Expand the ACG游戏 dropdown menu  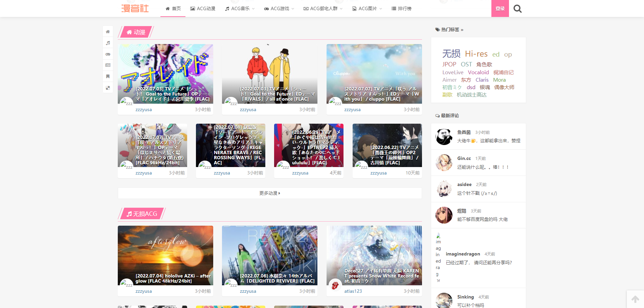coord(279,8)
